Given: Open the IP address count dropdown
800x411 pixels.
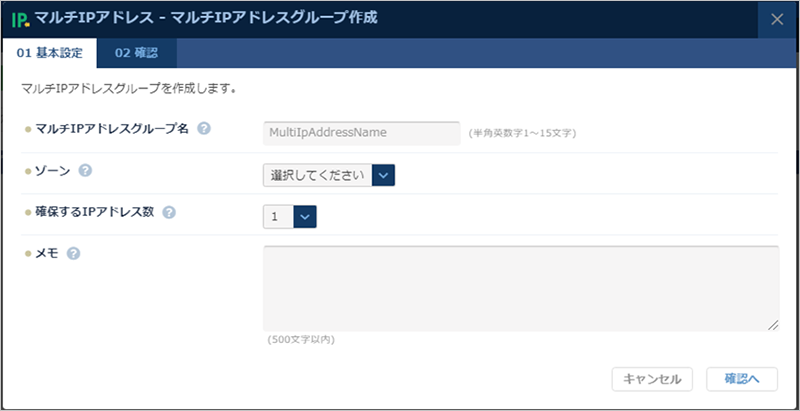Looking at the screenshot, I should point(290,216).
